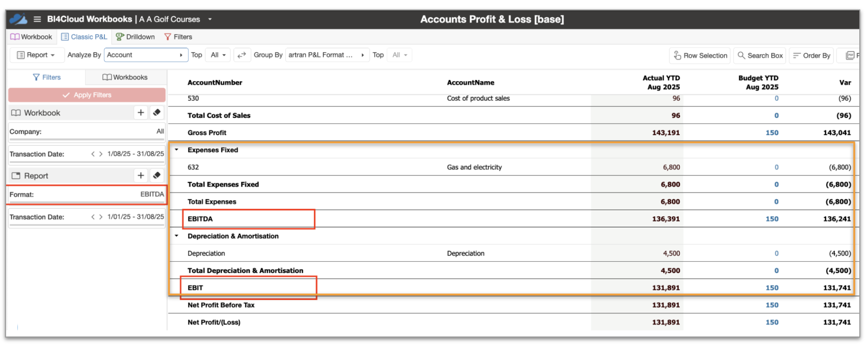Click the EBITDA actual value 136,391

pos(666,219)
